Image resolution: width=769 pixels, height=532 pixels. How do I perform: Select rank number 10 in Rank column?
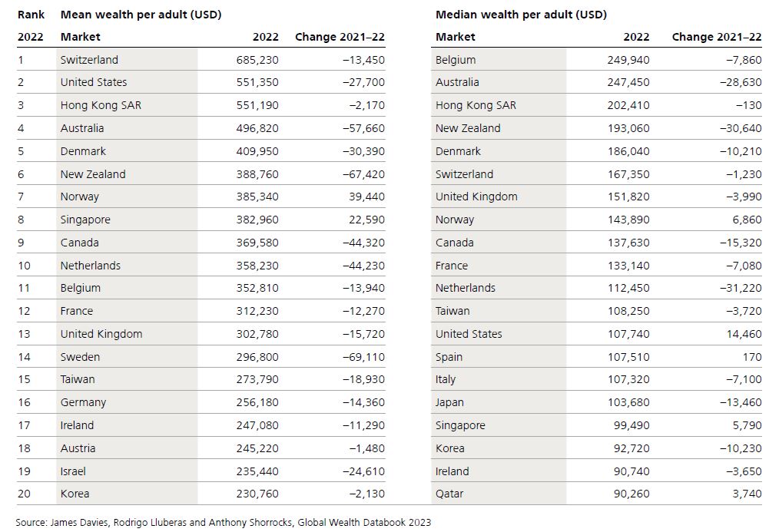24,266
